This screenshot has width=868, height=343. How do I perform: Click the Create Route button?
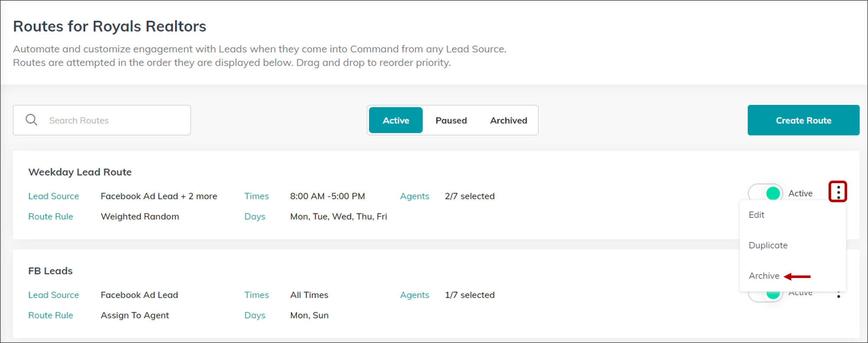(803, 120)
